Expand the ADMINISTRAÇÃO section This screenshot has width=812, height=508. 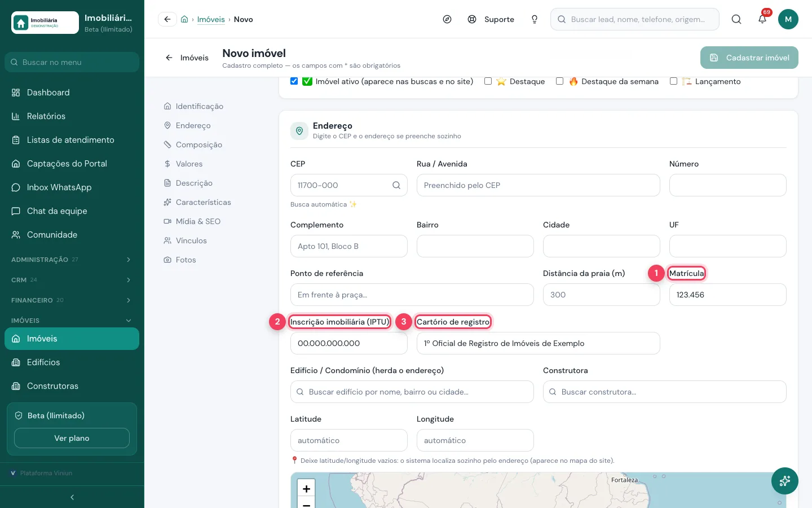click(72, 260)
